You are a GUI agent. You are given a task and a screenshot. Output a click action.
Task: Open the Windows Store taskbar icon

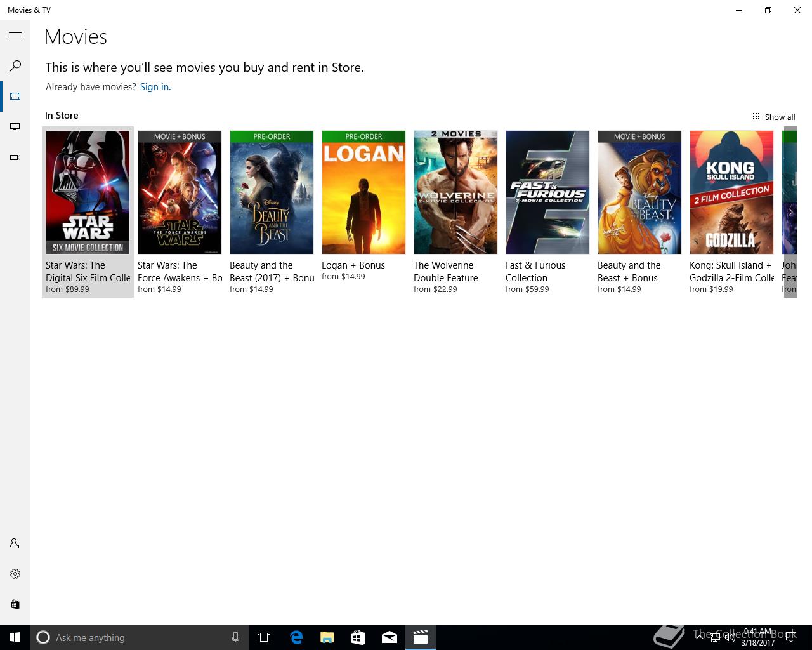(x=358, y=637)
